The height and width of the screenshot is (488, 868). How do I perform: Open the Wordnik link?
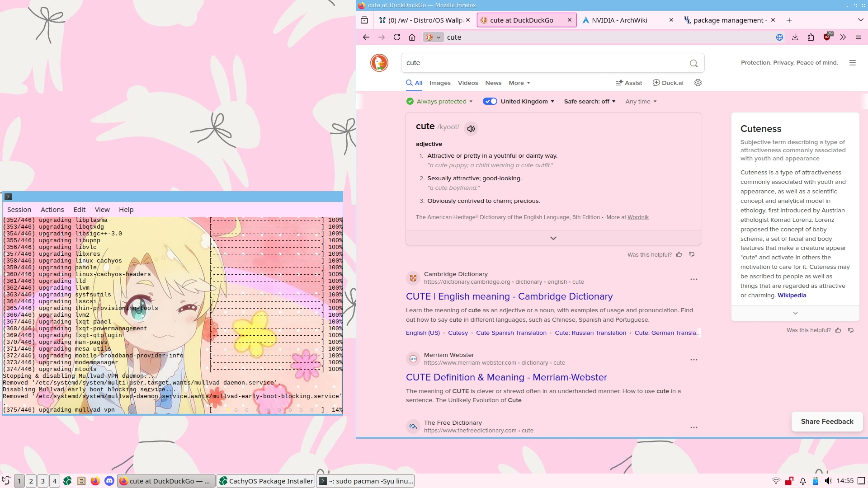pyautogui.click(x=638, y=217)
